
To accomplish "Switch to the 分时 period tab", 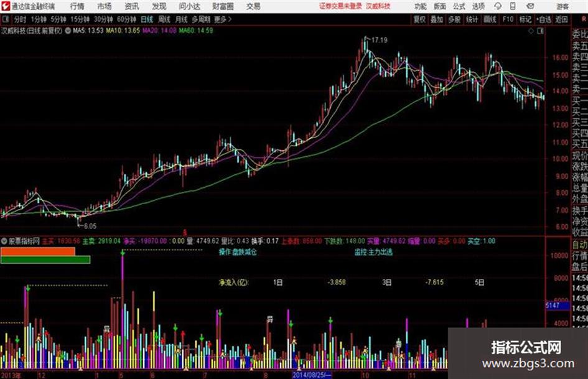I will pyautogui.click(x=20, y=19).
